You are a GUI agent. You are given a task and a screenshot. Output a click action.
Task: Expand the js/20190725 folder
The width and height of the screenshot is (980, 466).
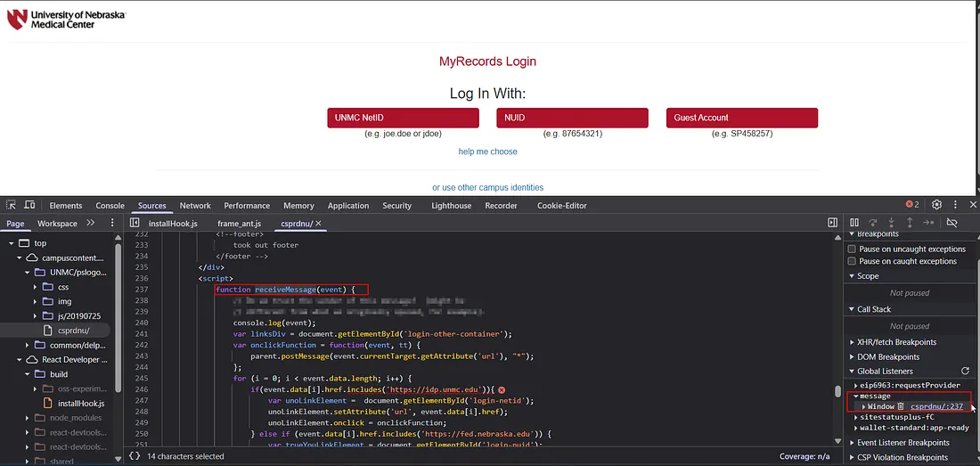click(36, 316)
